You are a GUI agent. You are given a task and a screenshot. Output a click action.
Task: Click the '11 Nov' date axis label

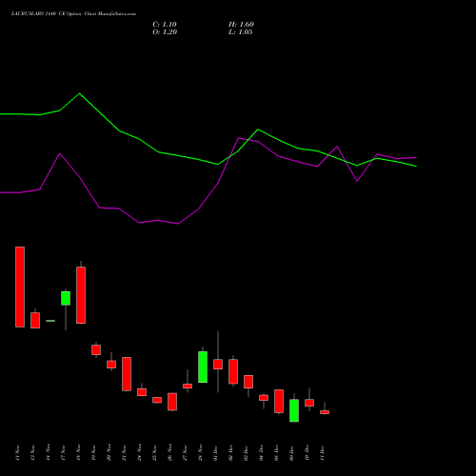(17, 453)
